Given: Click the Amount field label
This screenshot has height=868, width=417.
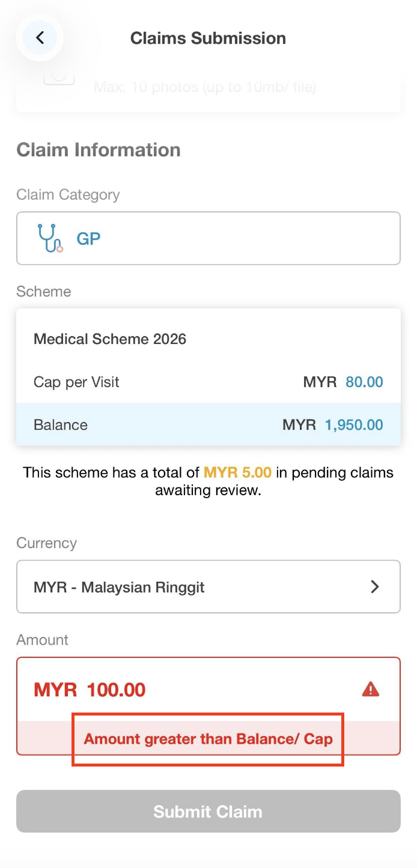Looking at the screenshot, I should (x=43, y=640).
